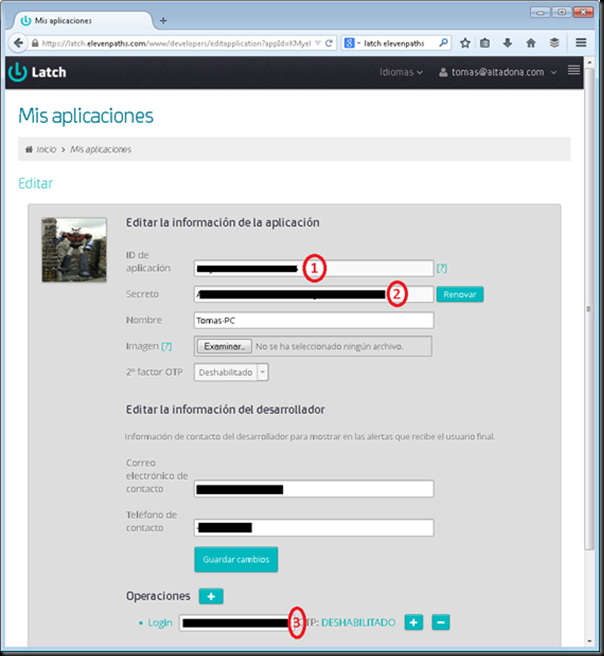Click the Login operation link
This screenshot has width=604, height=656.
160,623
